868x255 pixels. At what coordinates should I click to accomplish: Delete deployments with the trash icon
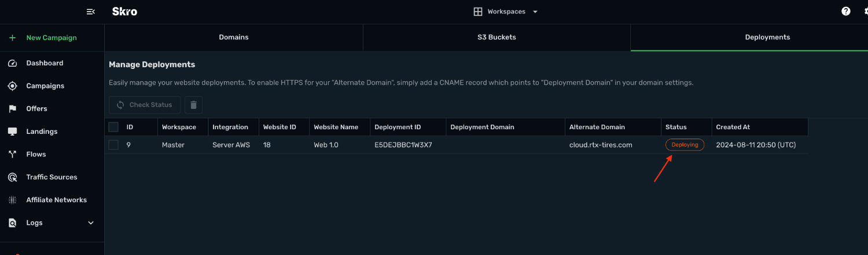[x=193, y=105]
